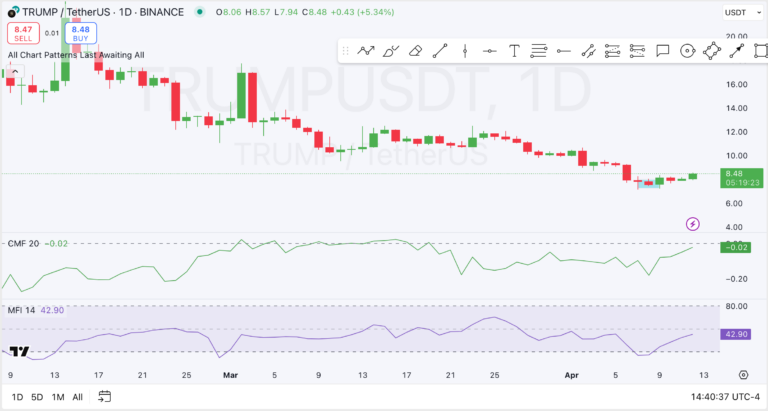This screenshot has width=768, height=411.
Task: Click the 0.01 spread value
Action: pos(51,33)
